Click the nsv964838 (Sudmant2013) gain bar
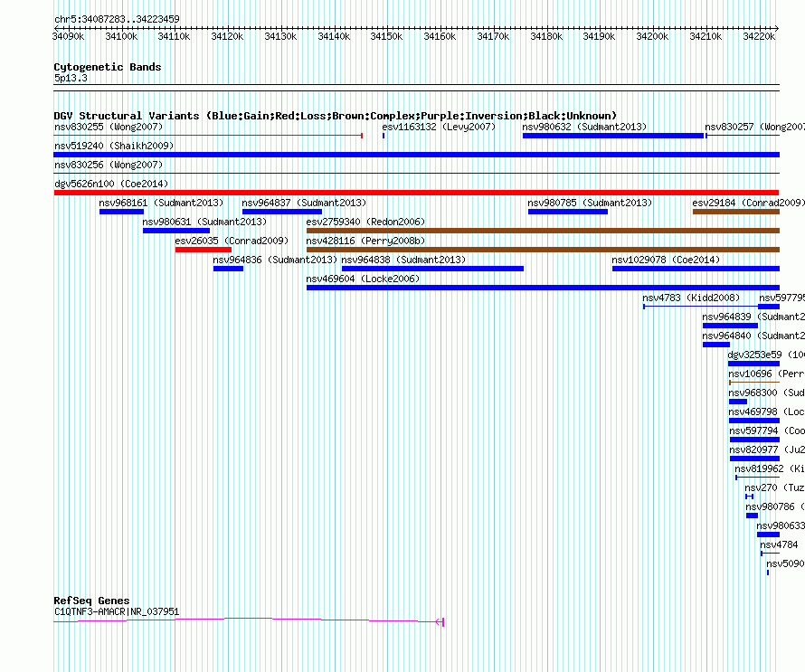The height and width of the screenshot is (672, 805). click(x=432, y=269)
